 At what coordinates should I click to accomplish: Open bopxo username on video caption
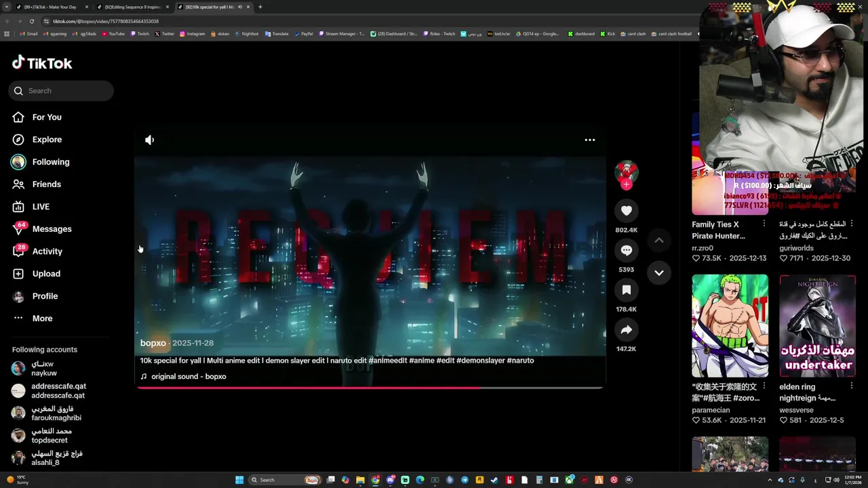153,343
